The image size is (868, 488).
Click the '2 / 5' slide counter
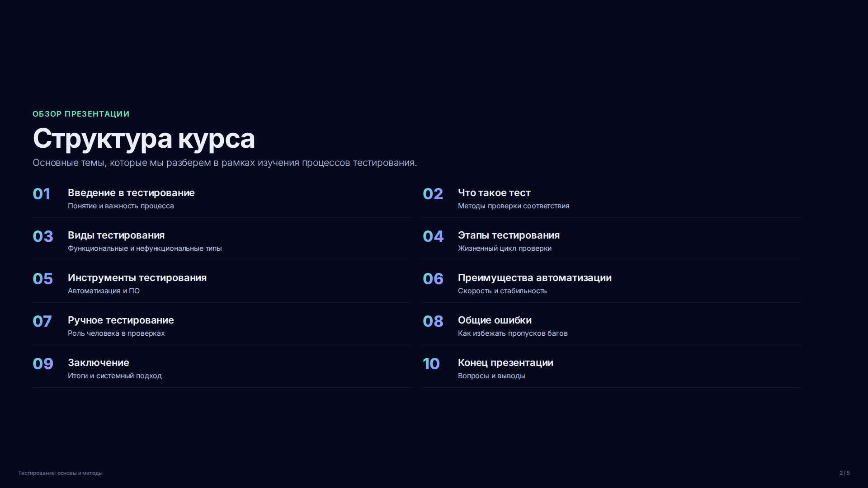coord(844,473)
